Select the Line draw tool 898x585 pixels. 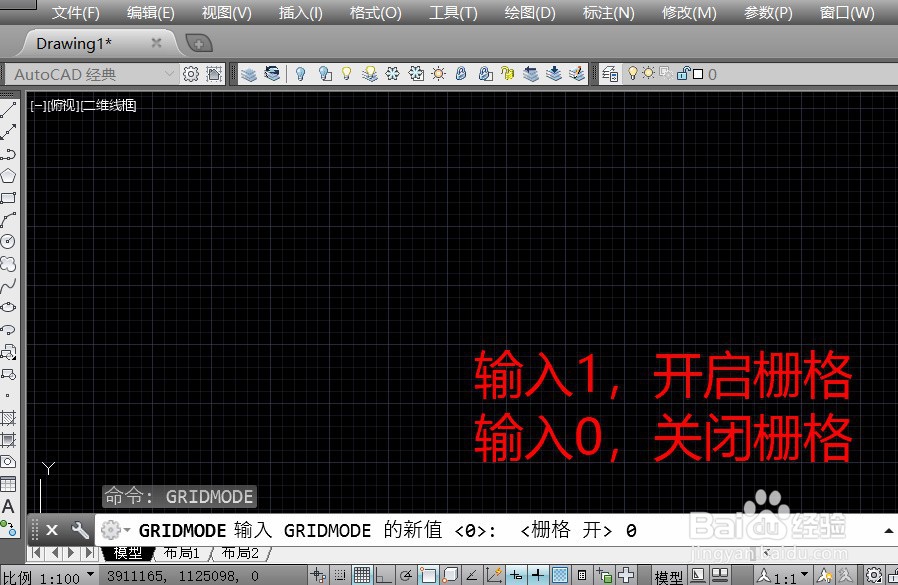point(8,110)
